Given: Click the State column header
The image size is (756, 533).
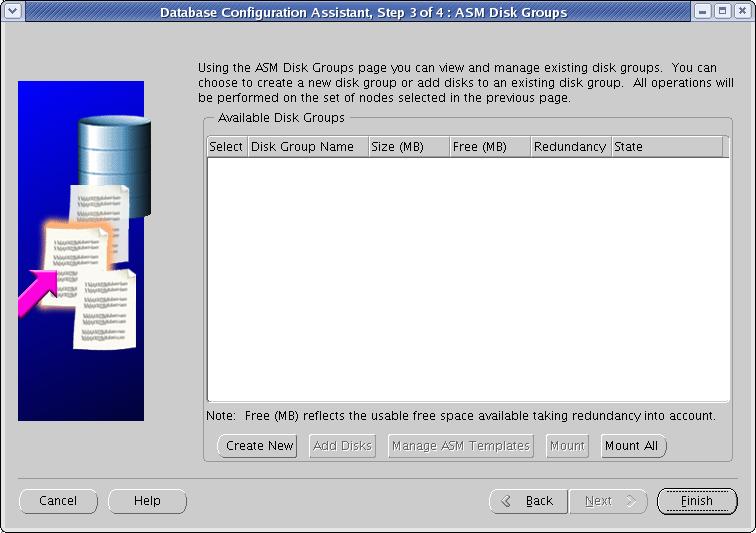Looking at the screenshot, I should click(666, 147).
